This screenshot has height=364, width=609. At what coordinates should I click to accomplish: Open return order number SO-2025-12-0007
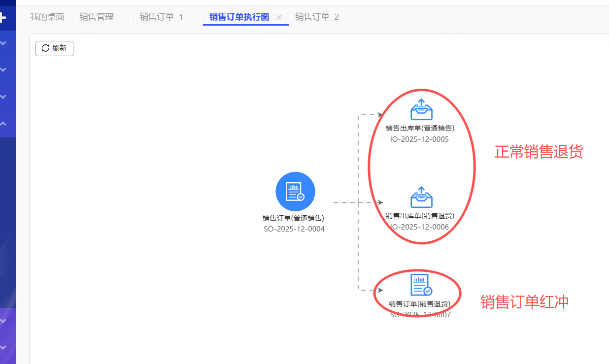420,314
